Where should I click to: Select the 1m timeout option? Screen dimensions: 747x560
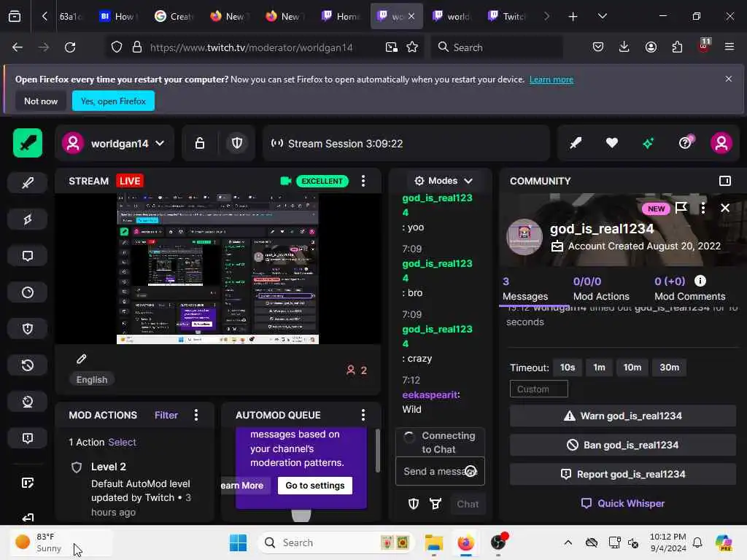(600, 367)
